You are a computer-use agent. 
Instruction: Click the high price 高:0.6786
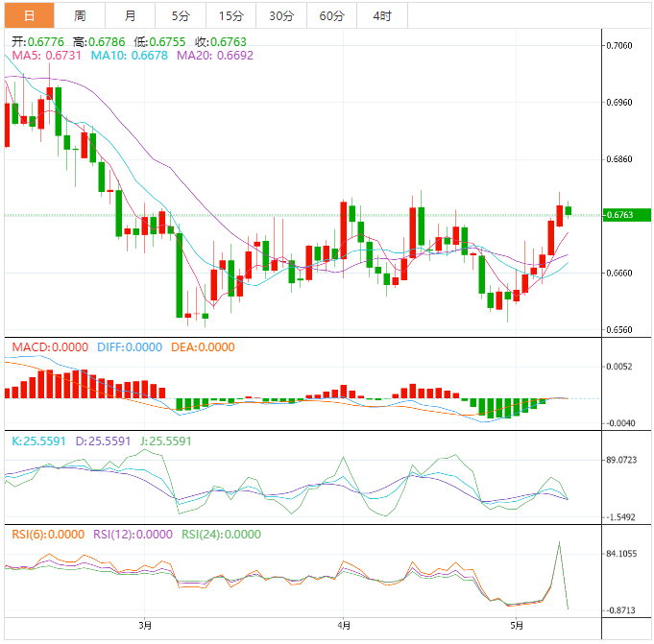99,41
